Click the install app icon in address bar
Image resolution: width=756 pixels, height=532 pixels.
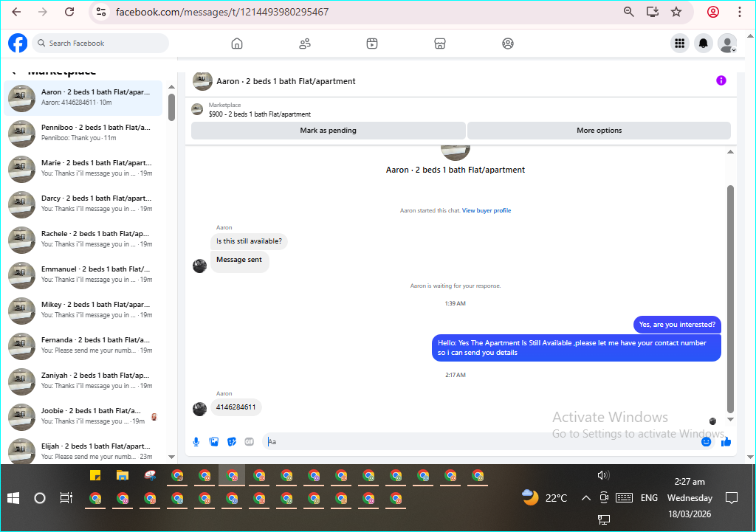pyautogui.click(x=653, y=12)
